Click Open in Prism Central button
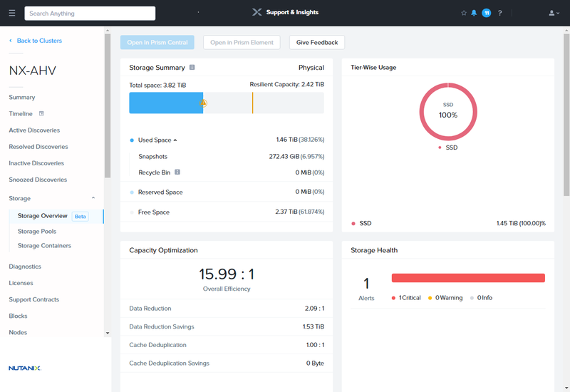The height and width of the screenshot is (392, 570). tap(157, 43)
